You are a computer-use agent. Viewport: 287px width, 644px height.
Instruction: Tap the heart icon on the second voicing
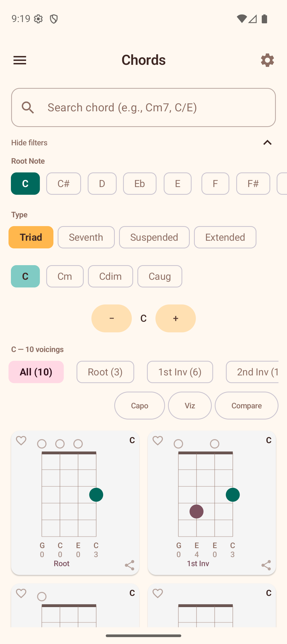click(158, 441)
